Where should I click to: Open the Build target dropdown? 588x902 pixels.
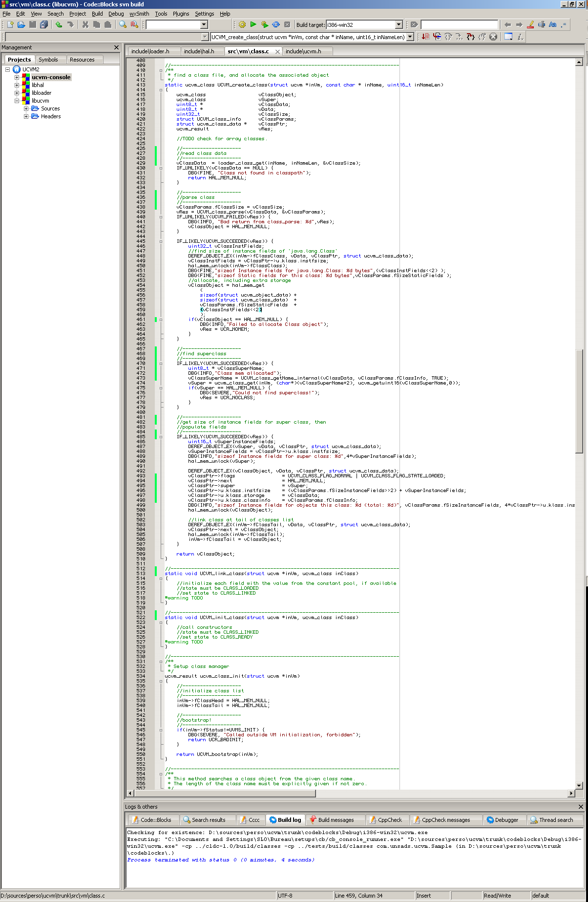399,24
